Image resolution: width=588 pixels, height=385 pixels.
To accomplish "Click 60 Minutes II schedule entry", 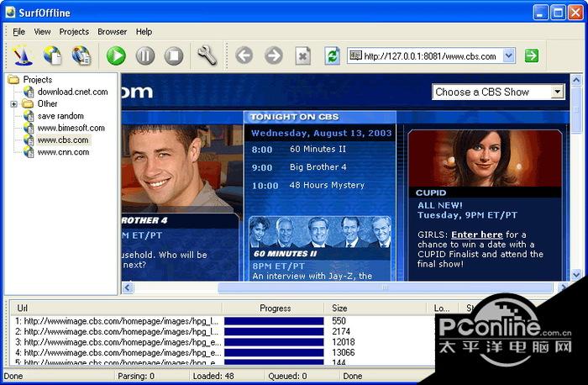I will click(318, 149).
